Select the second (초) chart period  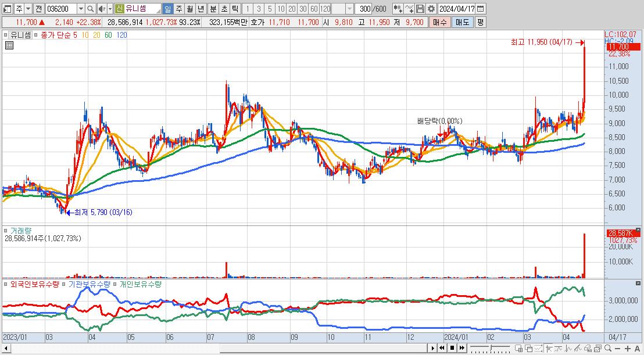click(x=224, y=9)
